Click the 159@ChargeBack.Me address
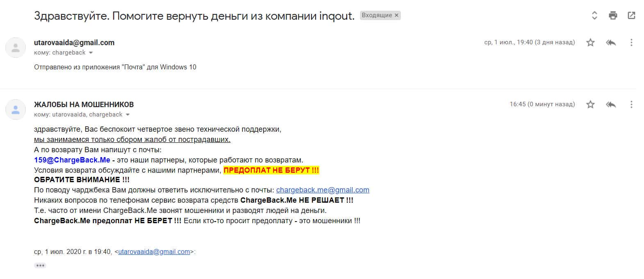Viewport: 644px width, 279px height. (x=72, y=160)
